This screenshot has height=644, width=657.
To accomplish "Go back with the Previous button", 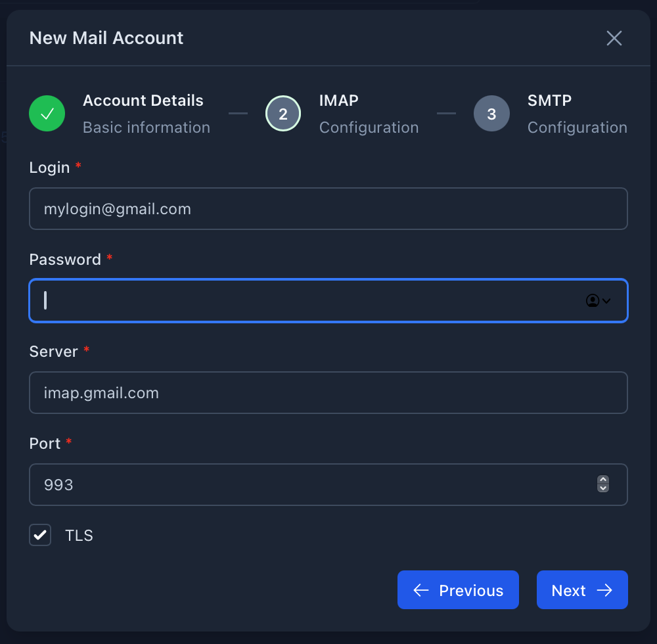I will [458, 590].
